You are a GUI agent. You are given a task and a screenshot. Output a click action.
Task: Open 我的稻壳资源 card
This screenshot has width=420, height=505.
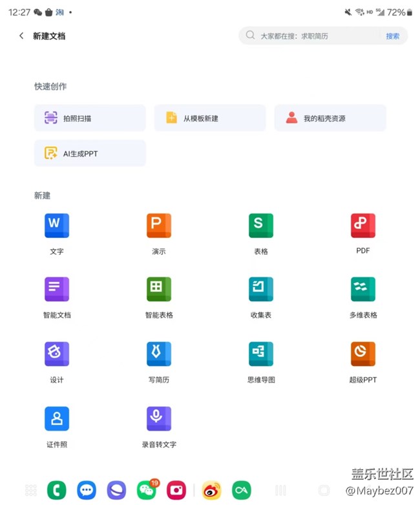[x=330, y=118]
